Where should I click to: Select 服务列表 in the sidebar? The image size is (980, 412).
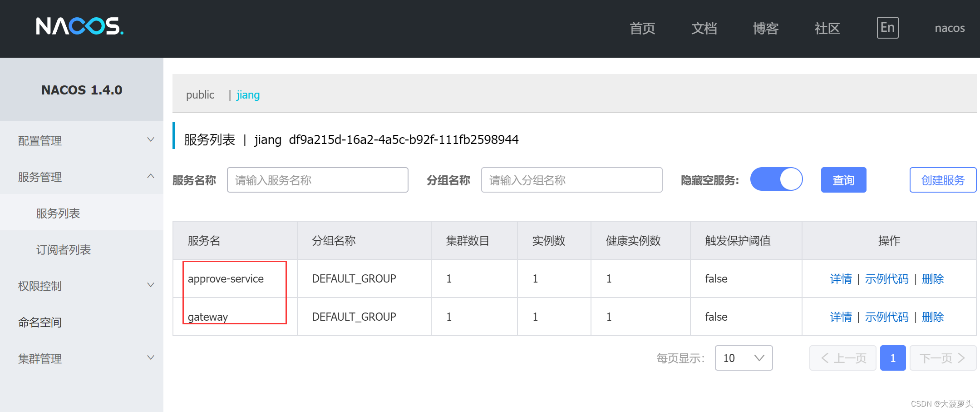(82, 213)
